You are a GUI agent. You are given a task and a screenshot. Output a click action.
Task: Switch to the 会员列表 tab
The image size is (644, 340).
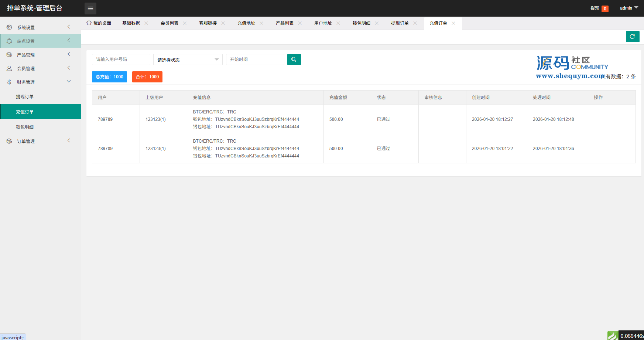pos(169,23)
